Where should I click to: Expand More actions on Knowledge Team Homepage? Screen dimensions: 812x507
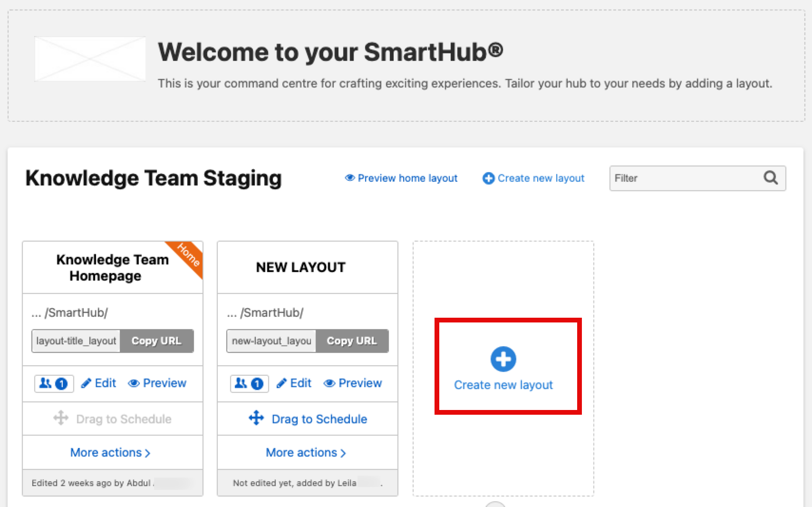[x=110, y=453]
